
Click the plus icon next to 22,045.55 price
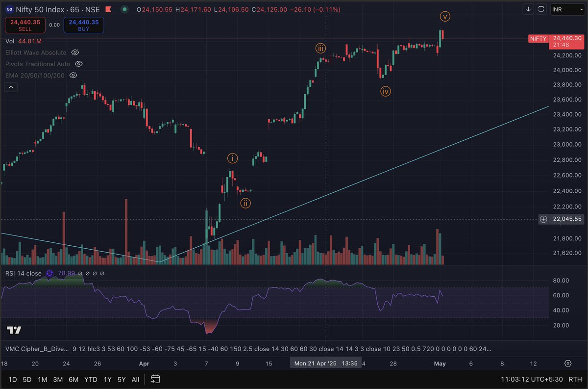click(543, 219)
